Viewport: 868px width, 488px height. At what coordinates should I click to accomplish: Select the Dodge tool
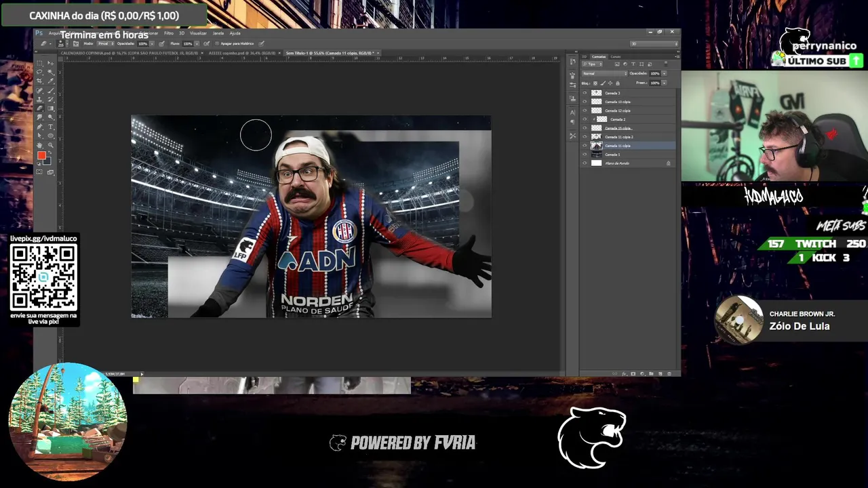click(x=51, y=117)
